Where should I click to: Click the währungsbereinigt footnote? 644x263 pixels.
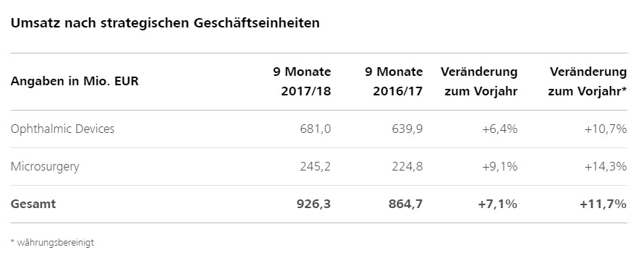tap(52, 243)
